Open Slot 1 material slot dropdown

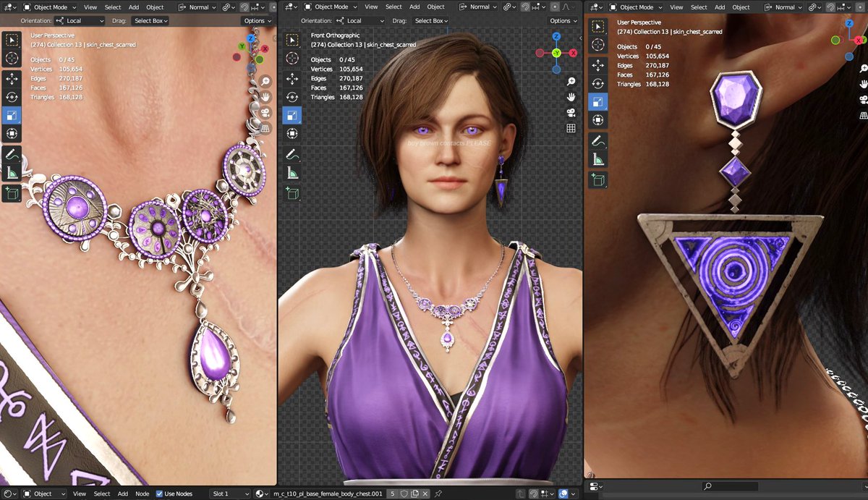click(x=230, y=493)
